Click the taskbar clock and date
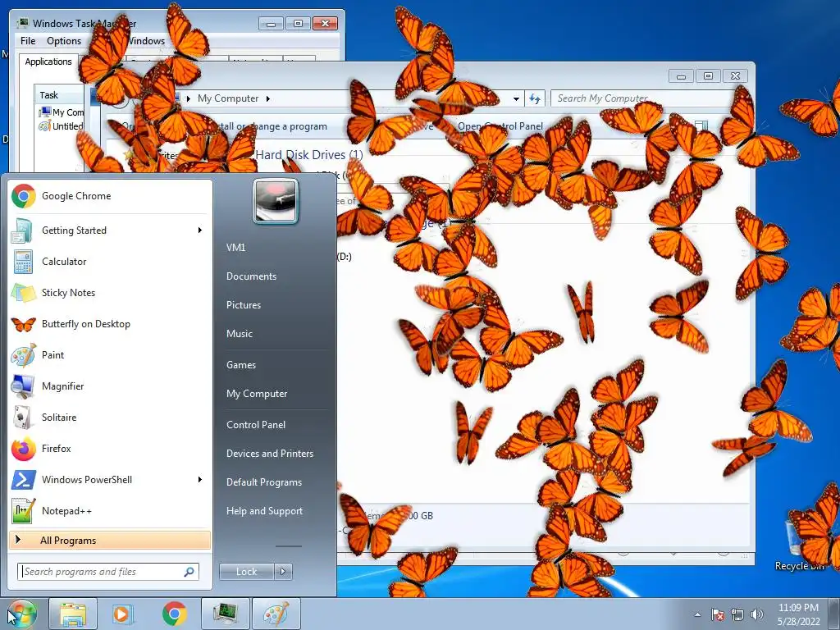 click(x=798, y=614)
